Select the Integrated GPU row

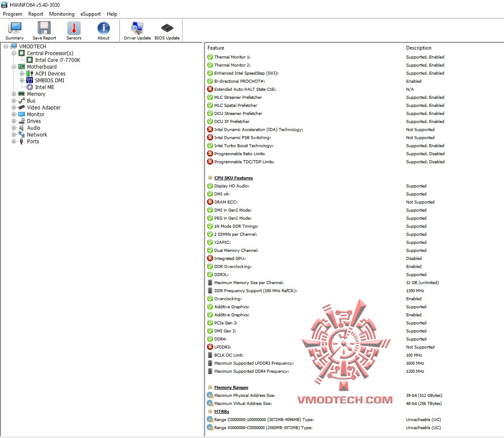354,258
